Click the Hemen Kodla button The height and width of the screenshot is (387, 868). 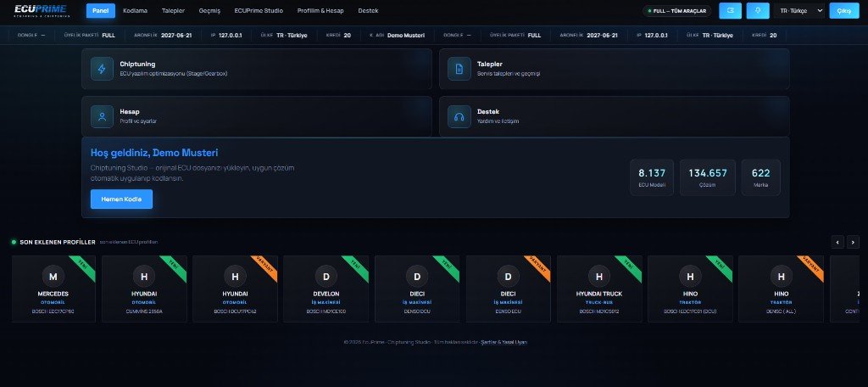[x=121, y=199]
